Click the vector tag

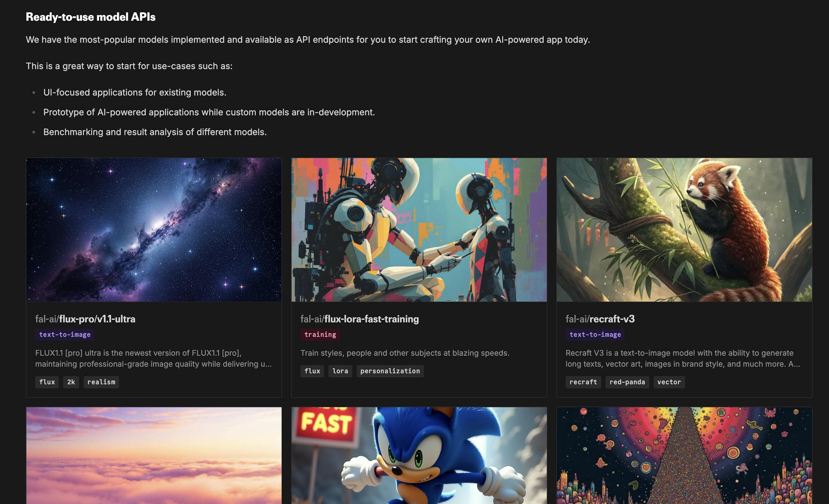pyautogui.click(x=669, y=382)
